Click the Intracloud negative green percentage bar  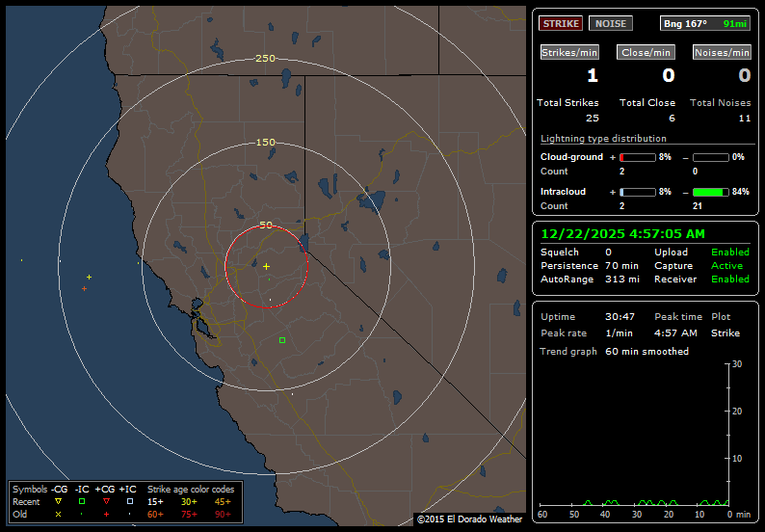(x=711, y=192)
